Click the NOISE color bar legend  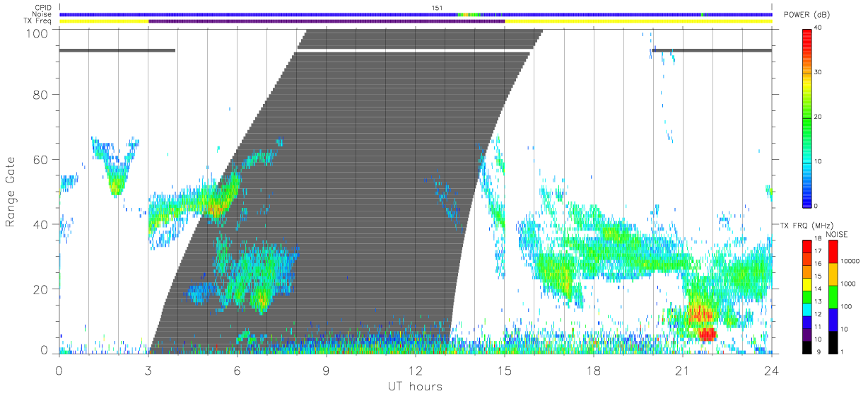tap(833, 296)
